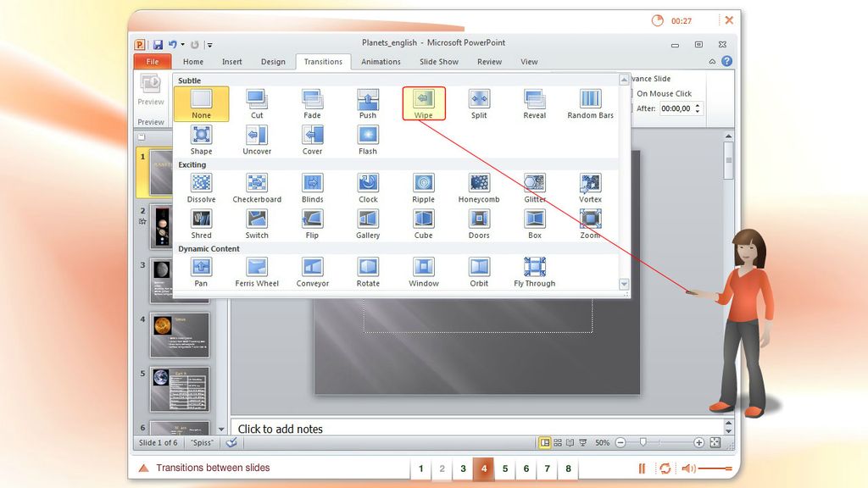Image resolution: width=868 pixels, height=488 pixels.
Task: Click to add notes area
Action: click(x=476, y=429)
